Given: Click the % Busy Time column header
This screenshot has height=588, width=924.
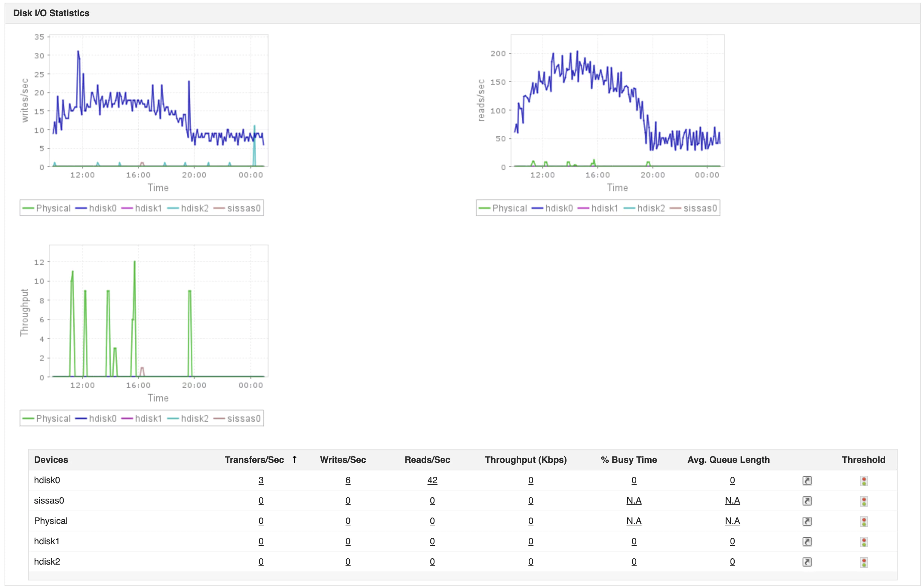Looking at the screenshot, I should [629, 459].
